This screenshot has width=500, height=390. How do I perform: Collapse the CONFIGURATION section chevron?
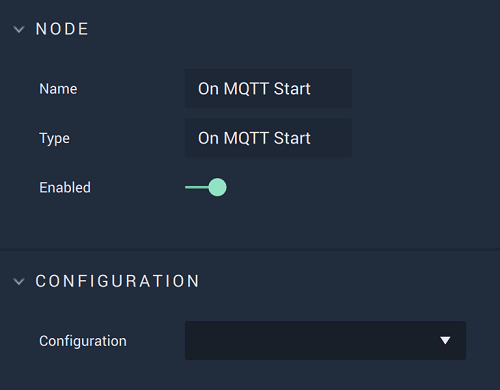(x=19, y=282)
